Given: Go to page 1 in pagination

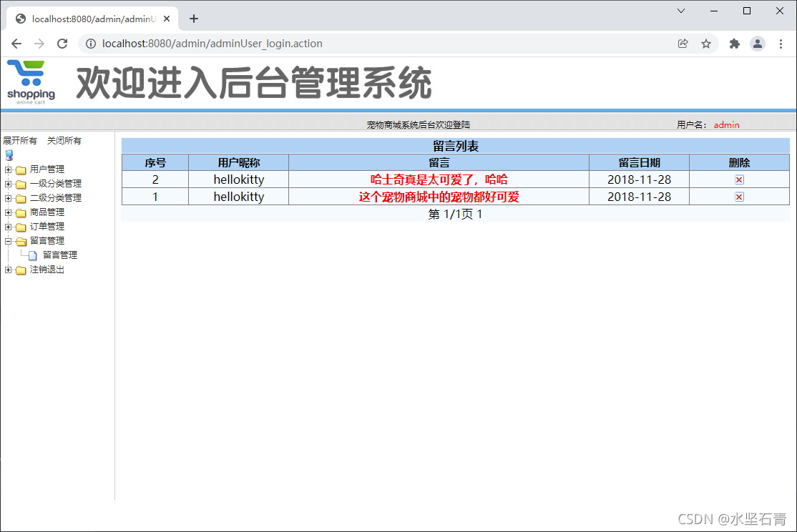Looking at the screenshot, I should tap(479, 214).
